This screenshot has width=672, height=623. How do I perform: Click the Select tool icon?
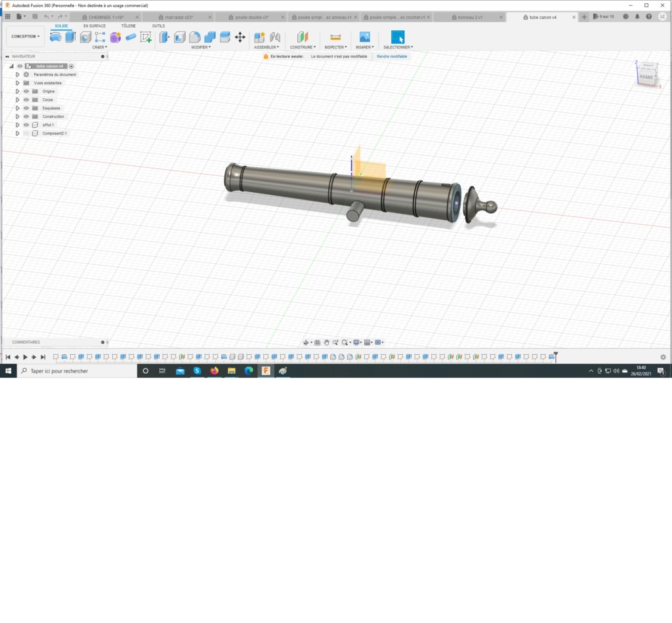(x=397, y=37)
